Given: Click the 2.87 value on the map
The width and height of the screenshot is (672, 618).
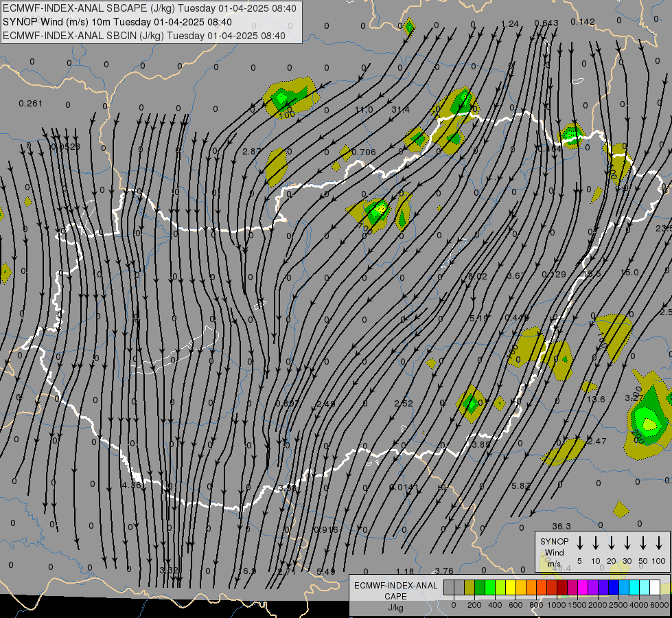Looking at the screenshot, I should tap(252, 151).
